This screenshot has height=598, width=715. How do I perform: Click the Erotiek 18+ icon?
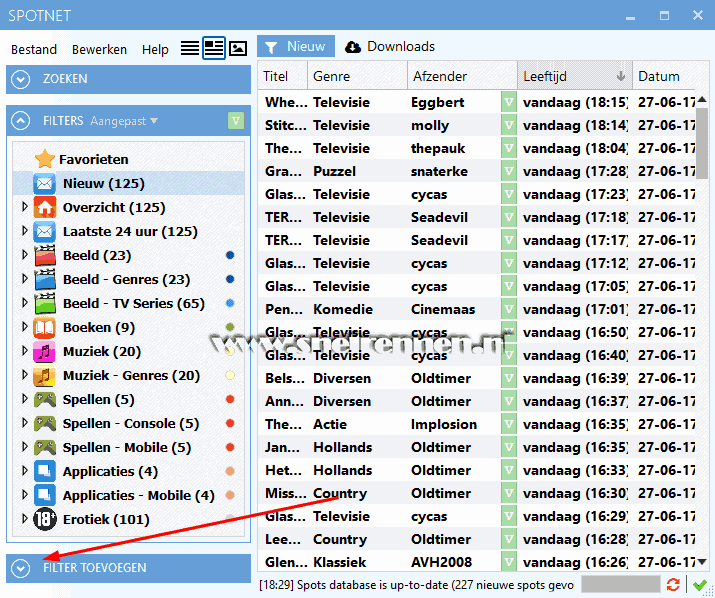(45, 520)
